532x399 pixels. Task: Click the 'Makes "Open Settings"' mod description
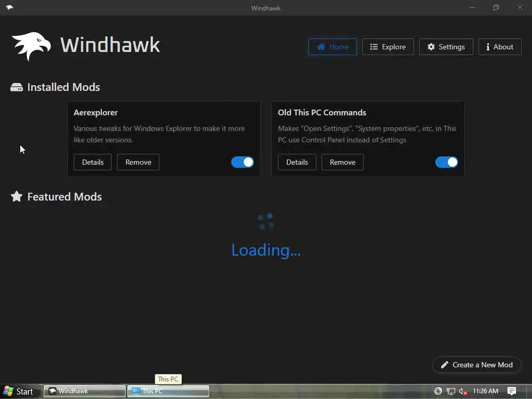367,134
